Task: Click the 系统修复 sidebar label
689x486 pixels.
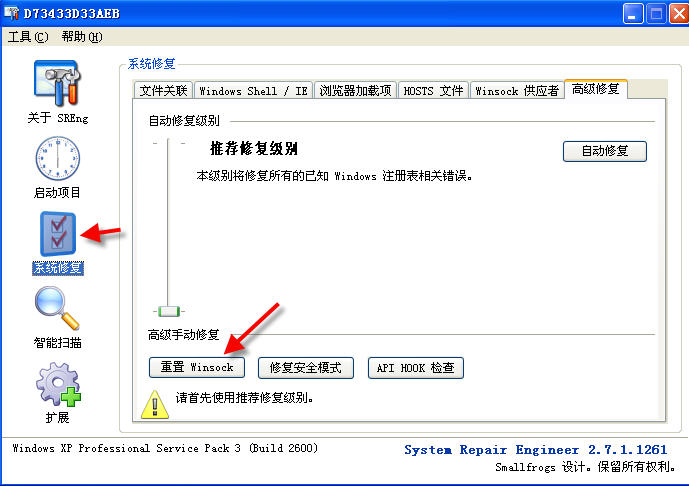Action: pyautogui.click(x=58, y=268)
